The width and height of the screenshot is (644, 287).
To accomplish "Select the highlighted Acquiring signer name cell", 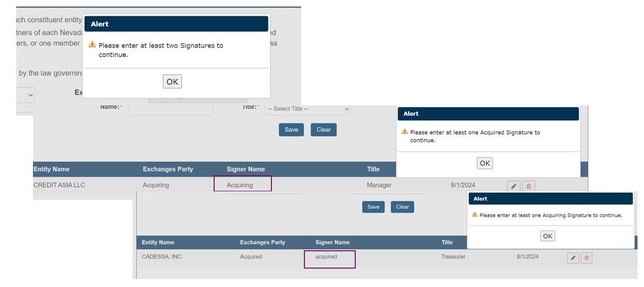I will pos(242,184).
